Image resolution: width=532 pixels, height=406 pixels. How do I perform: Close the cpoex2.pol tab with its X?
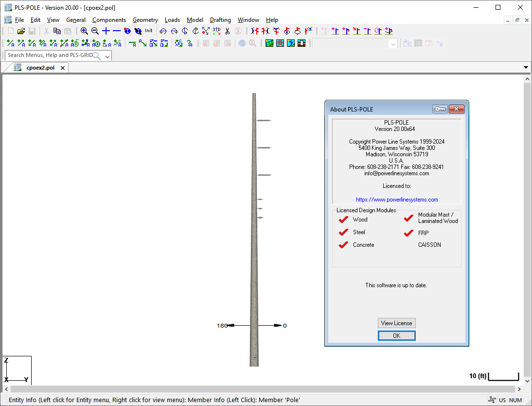click(63, 68)
